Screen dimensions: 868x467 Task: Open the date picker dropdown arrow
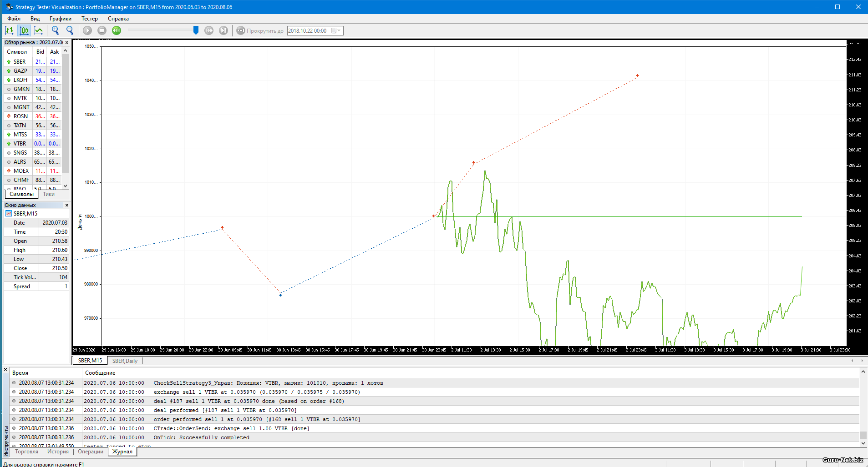(339, 30)
